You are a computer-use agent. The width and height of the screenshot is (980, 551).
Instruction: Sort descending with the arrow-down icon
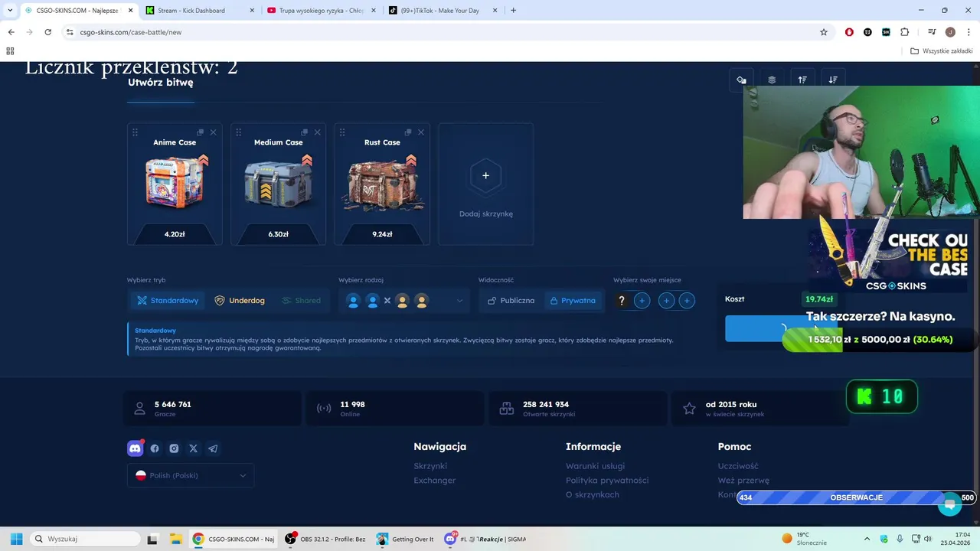click(833, 80)
